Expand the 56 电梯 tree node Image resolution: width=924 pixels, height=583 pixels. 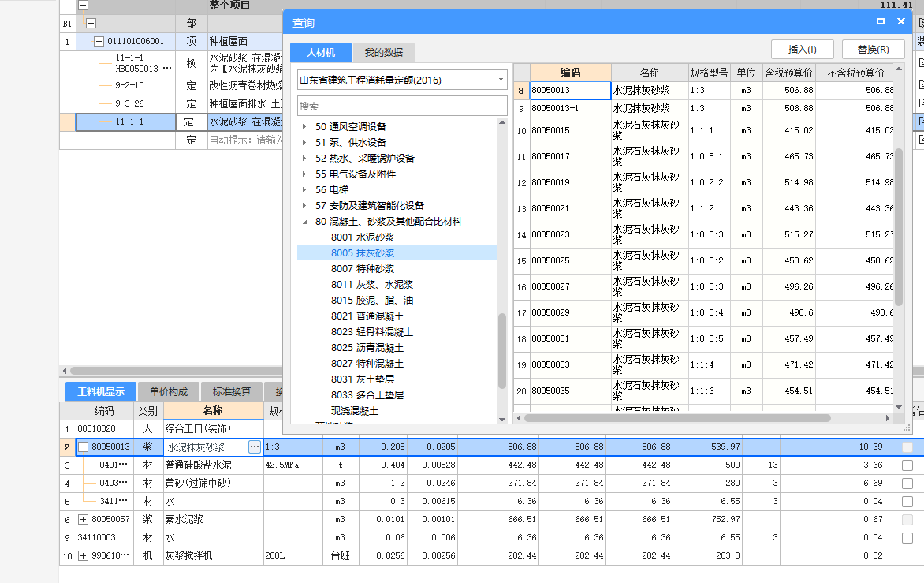pos(304,190)
